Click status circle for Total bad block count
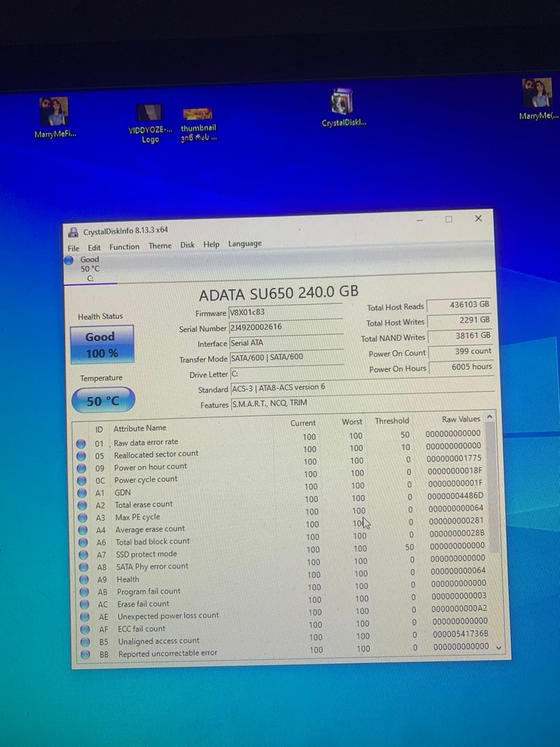Viewport: 560px width, 747px height. point(83,543)
